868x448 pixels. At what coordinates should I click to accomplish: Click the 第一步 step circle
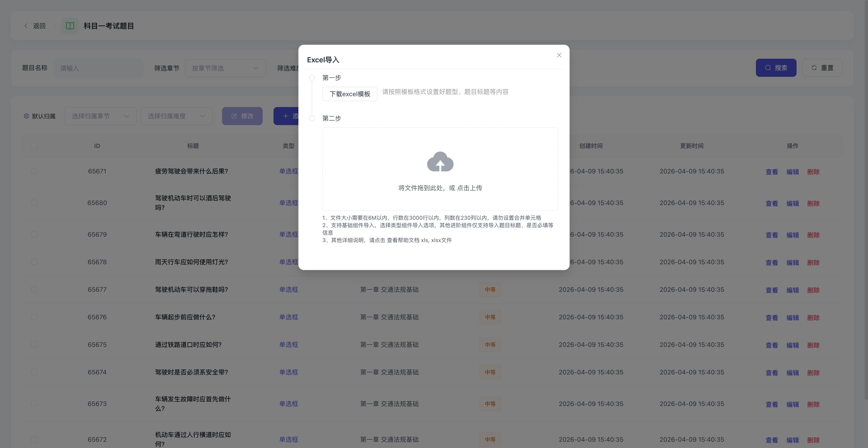coord(312,78)
